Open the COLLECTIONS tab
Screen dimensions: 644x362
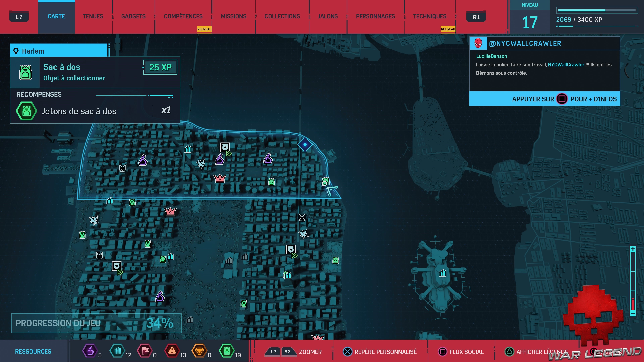(282, 16)
